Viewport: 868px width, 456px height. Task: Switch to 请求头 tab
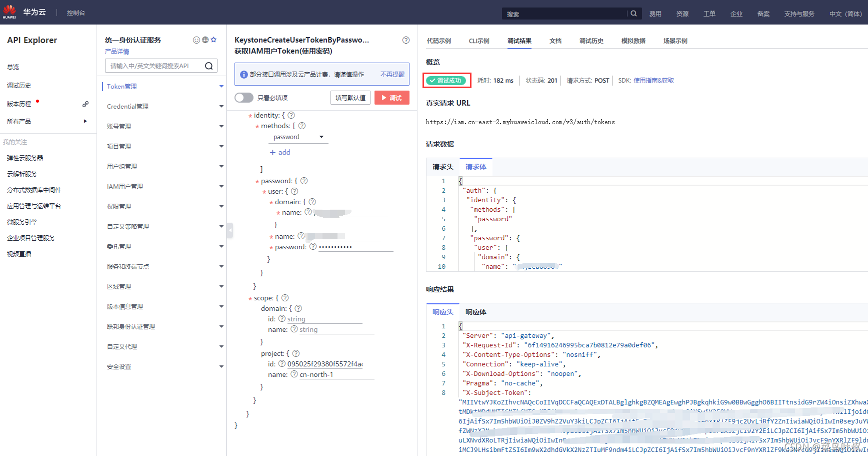443,167
